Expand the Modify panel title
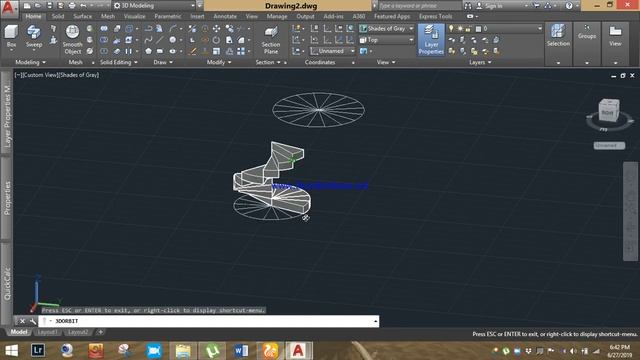The height and width of the screenshot is (360, 640). 219,62
